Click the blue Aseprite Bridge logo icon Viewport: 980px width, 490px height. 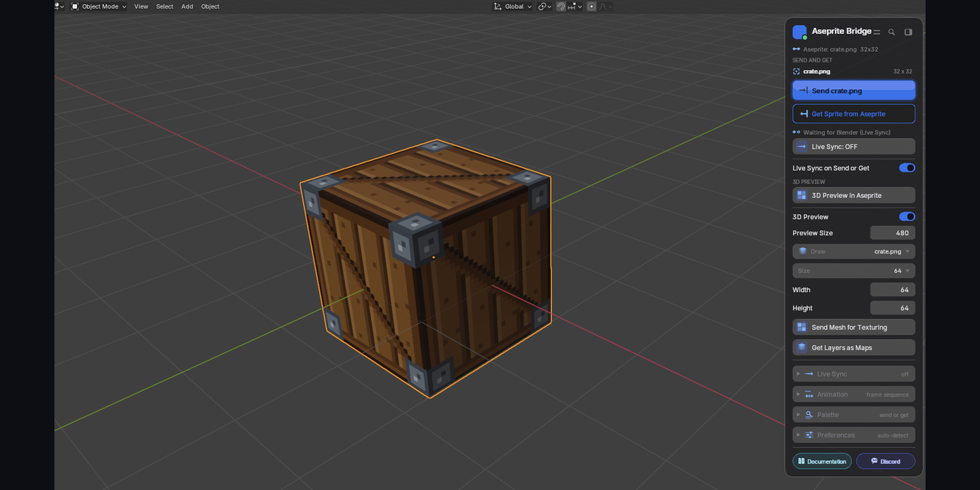800,32
